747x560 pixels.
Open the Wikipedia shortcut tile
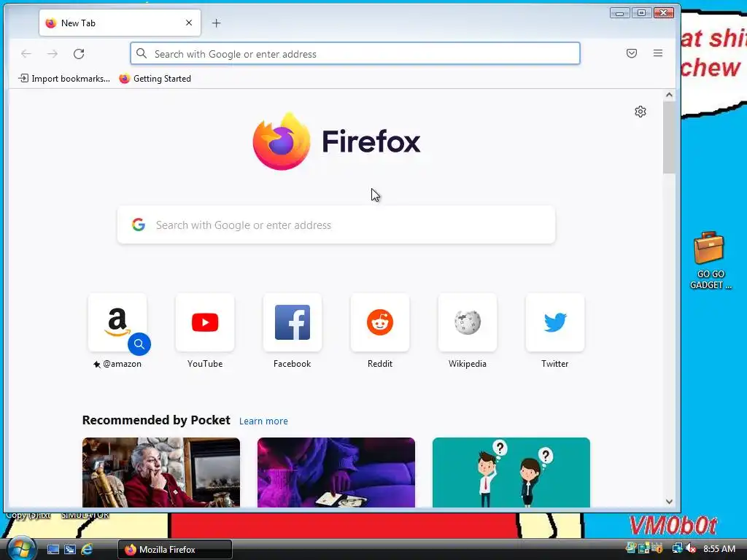pos(468,323)
